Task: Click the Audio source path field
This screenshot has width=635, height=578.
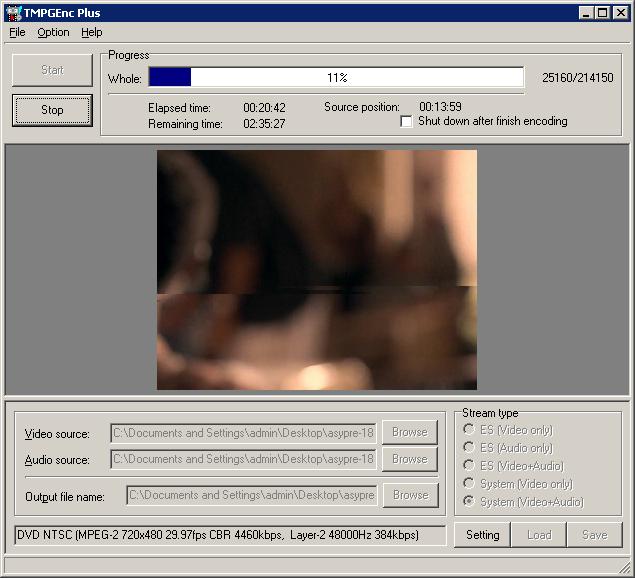Action: coord(243,459)
